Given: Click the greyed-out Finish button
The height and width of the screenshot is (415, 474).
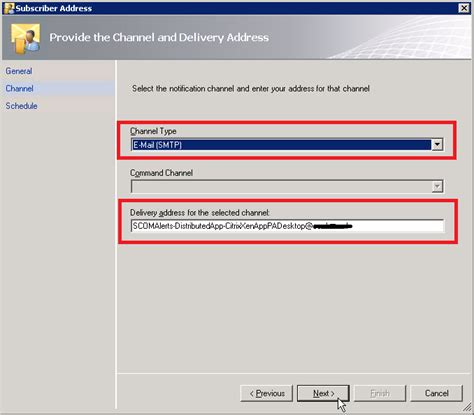Looking at the screenshot, I should click(380, 393).
